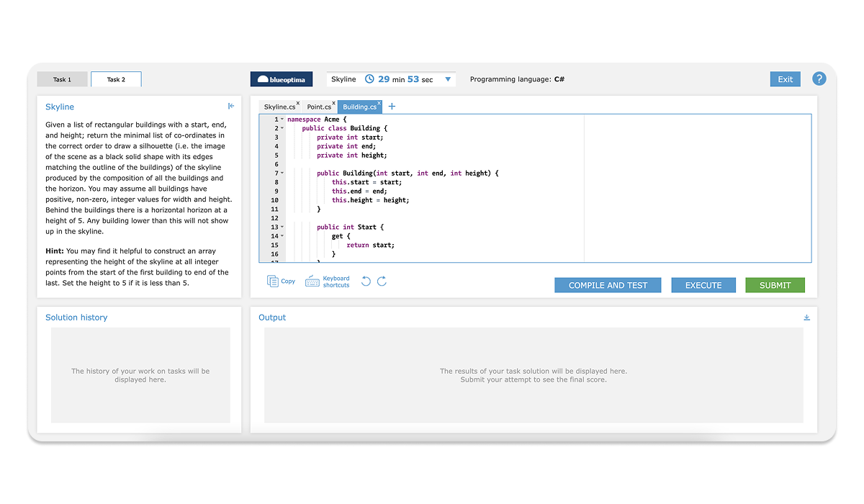Submit the solution
Screen dimensions: 864x504
(x=775, y=285)
